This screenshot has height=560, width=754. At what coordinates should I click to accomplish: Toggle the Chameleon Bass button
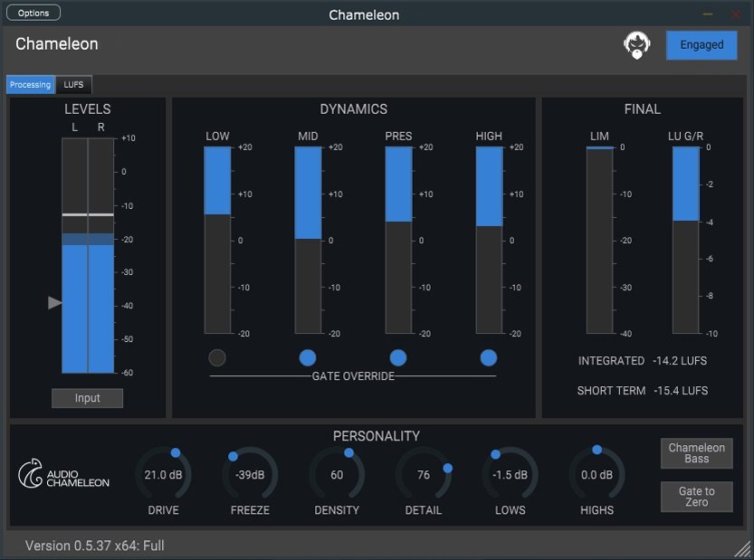(x=697, y=453)
